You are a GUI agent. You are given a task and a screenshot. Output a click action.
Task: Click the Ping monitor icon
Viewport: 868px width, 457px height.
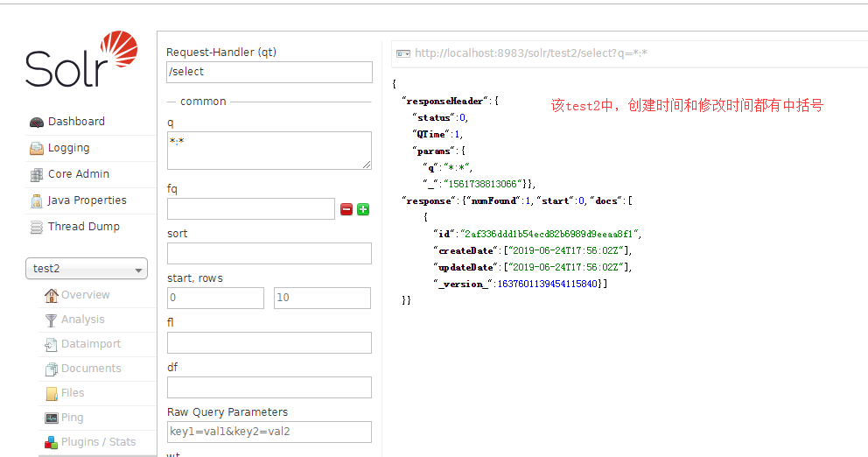52,418
